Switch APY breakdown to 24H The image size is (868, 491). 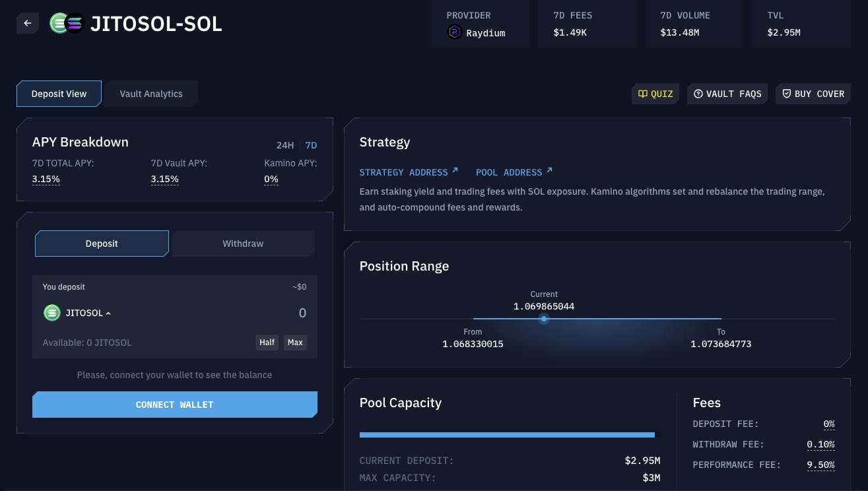[x=285, y=145]
